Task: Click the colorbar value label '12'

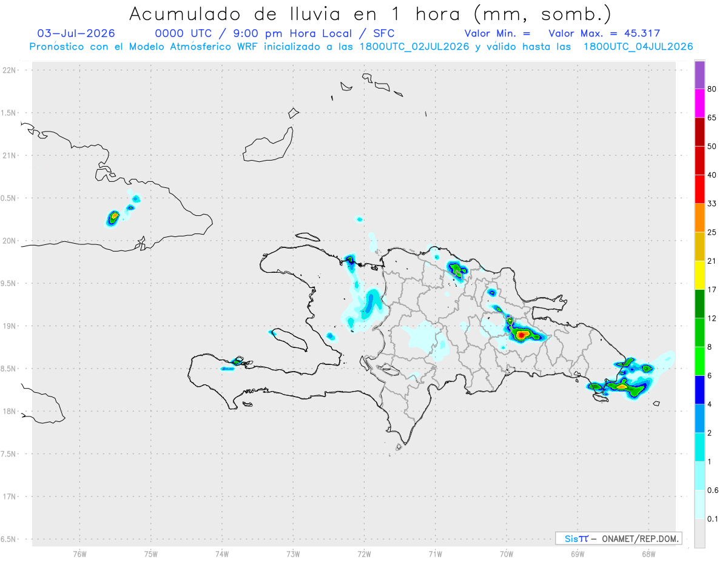Action: click(x=712, y=318)
